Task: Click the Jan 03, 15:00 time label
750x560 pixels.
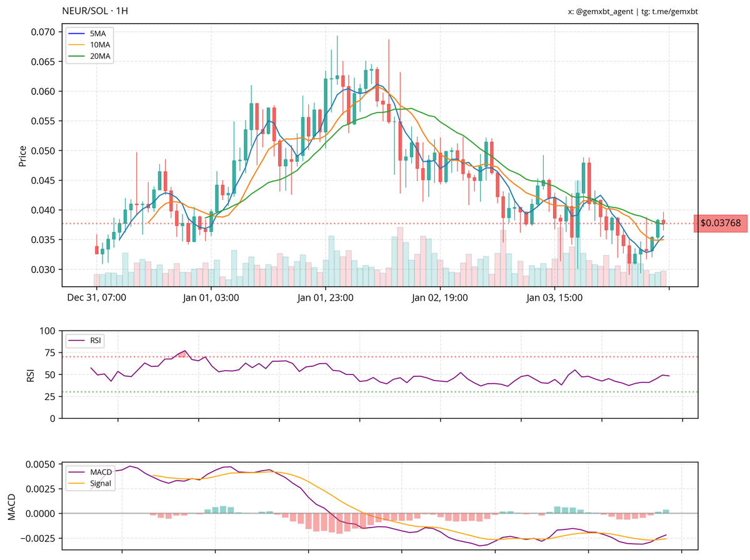Action: (554, 297)
